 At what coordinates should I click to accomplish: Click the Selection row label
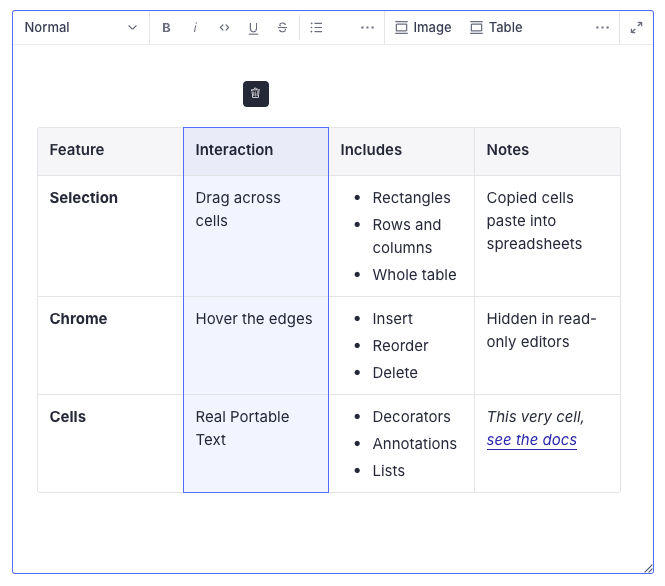coord(84,198)
